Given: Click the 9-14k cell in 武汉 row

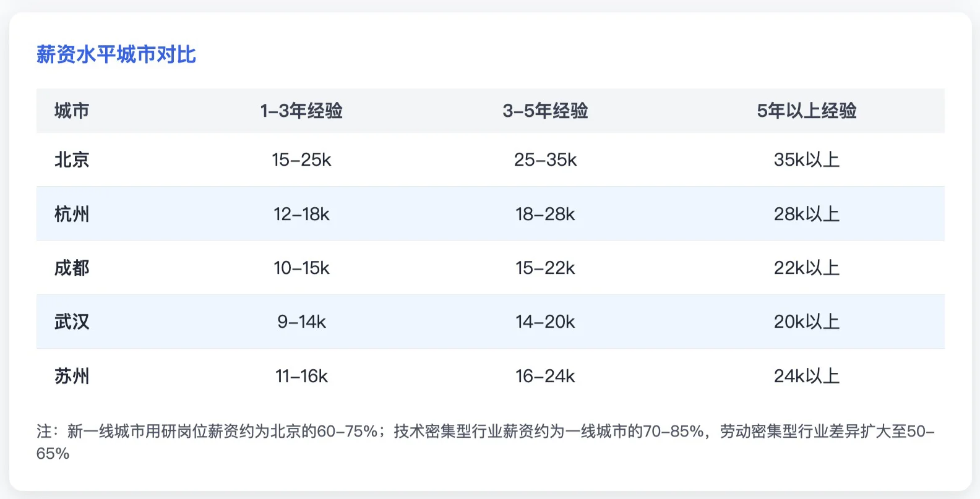Looking at the screenshot, I should [301, 322].
